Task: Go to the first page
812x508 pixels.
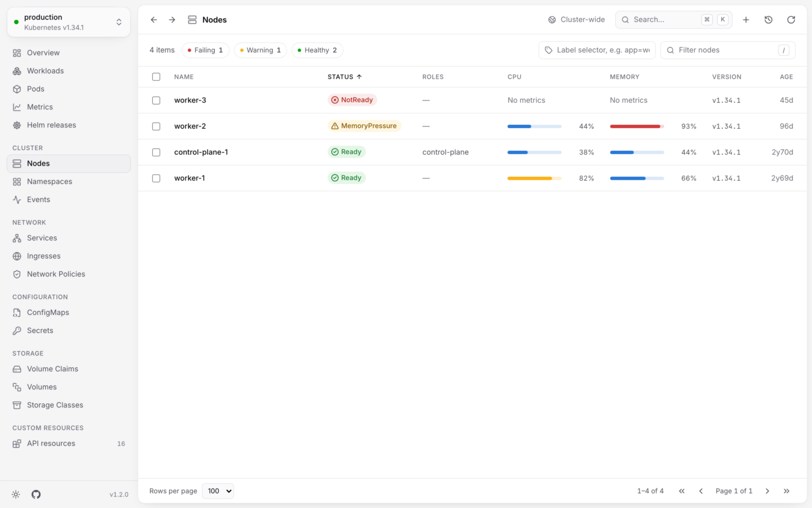Action: click(682, 491)
